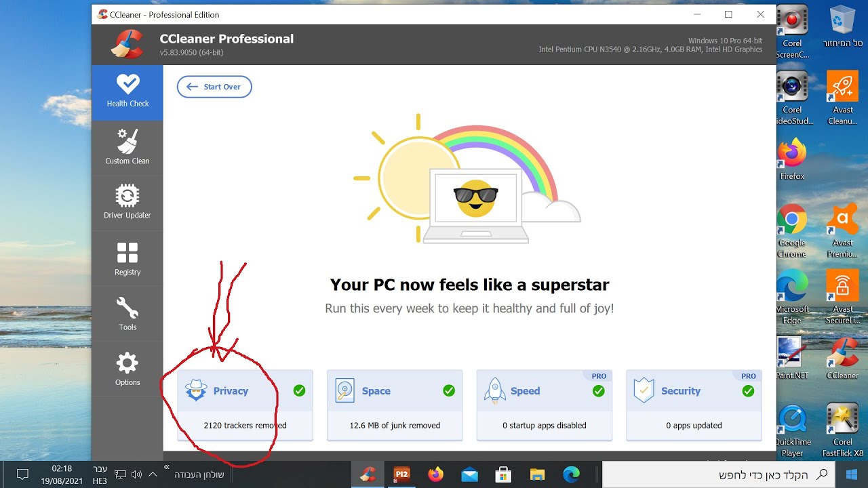Open the Recycle Bin on the desktop
Screen dimensions: 868x488
[843, 27]
